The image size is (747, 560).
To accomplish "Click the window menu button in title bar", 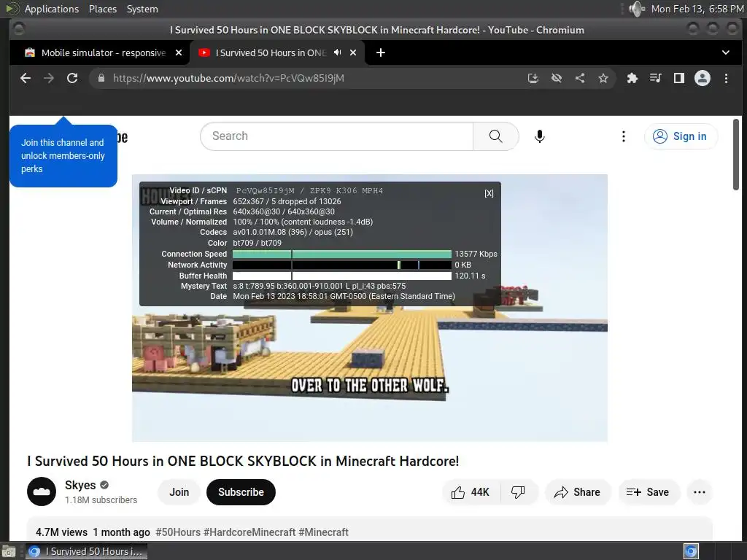I will point(19,29).
